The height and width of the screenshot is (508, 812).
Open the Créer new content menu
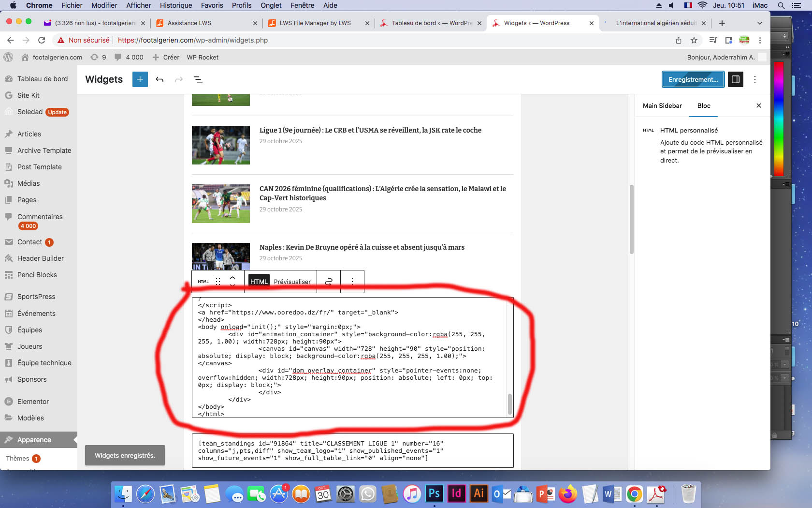coord(166,57)
